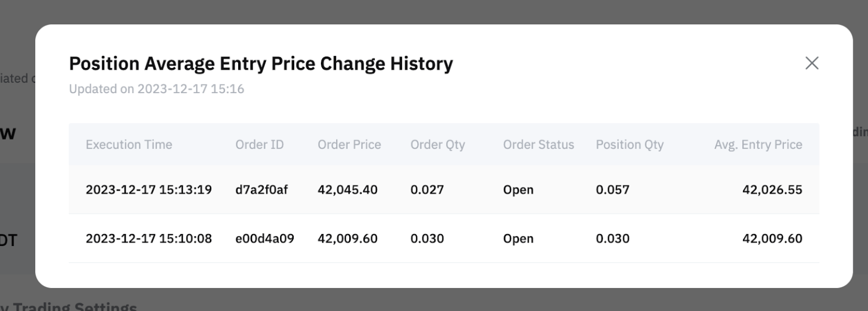This screenshot has width=868, height=311.
Task: Click the Position Qty column header
Action: click(629, 145)
